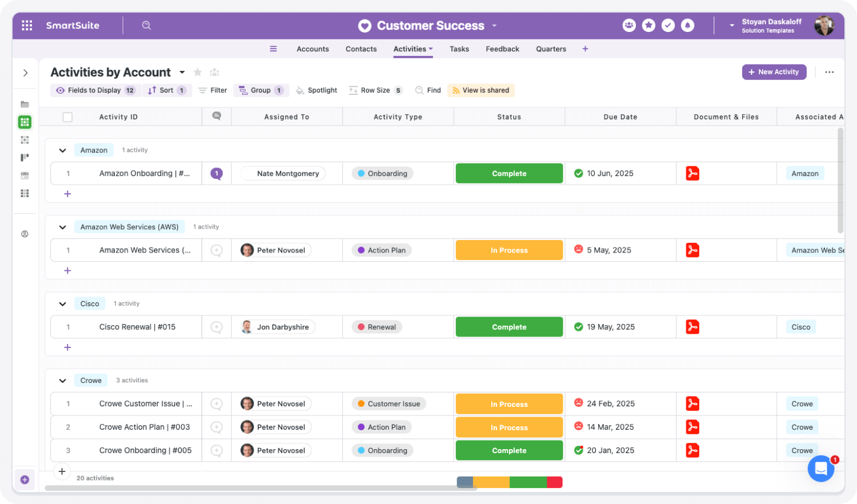Select the kanban view icon in sidebar
Image resolution: width=857 pixels, height=504 pixels.
(25, 157)
